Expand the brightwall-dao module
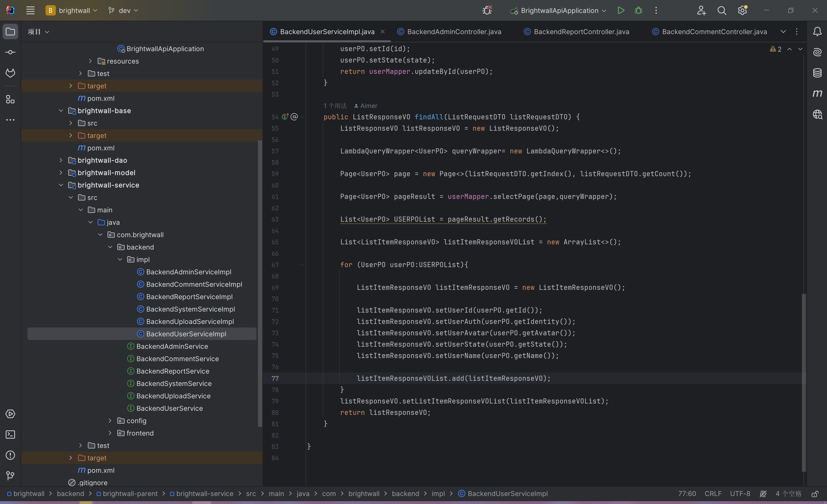This screenshot has height=504, width=827. coord(61,160)
